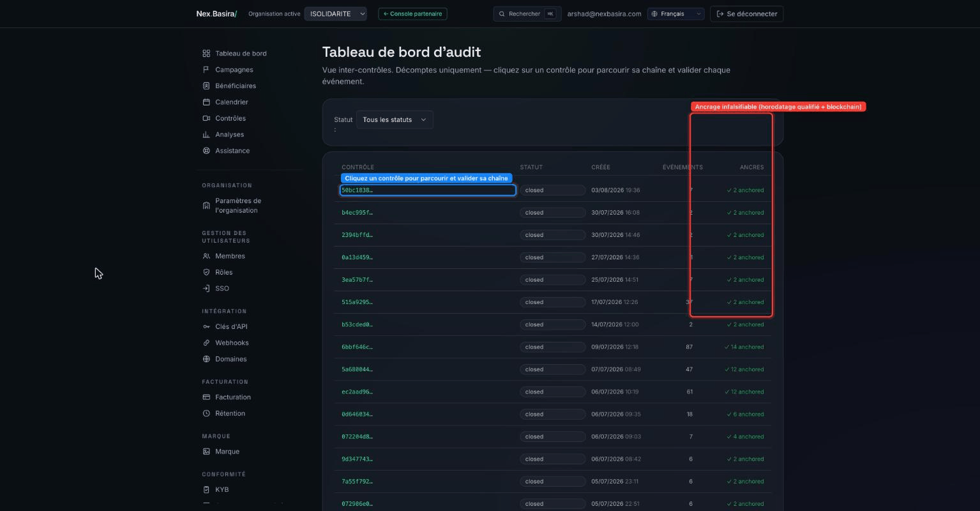Open Paramètres de l'organisation building icon

[206, 206]
